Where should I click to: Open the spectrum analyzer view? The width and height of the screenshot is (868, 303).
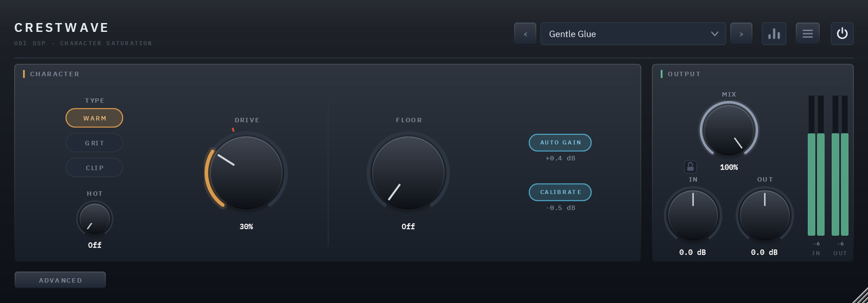774,34
